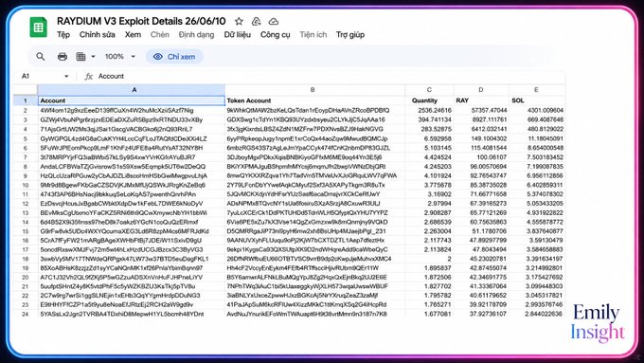Click SOL cell 4301.009604
The height and width of the screenshot is (363, 644).
pyautogui.click(x=537, y=111)
